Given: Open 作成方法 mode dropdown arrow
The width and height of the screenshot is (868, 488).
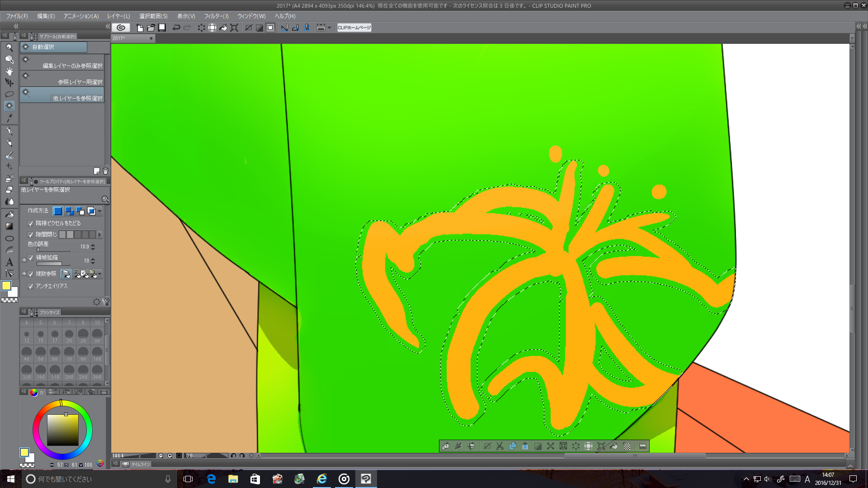Looking at the screenshot, I should [x=100, y=211].
